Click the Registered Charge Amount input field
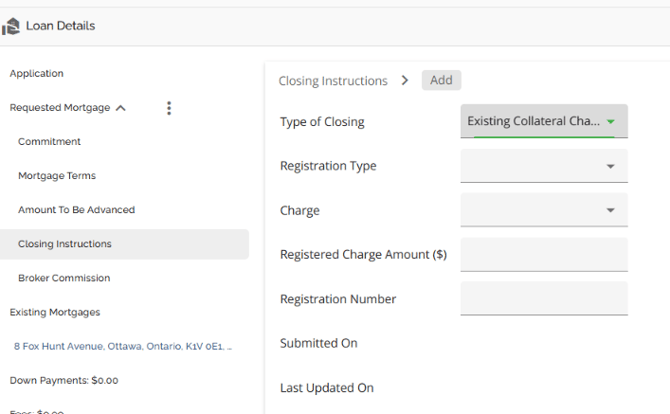 [544, 254]
